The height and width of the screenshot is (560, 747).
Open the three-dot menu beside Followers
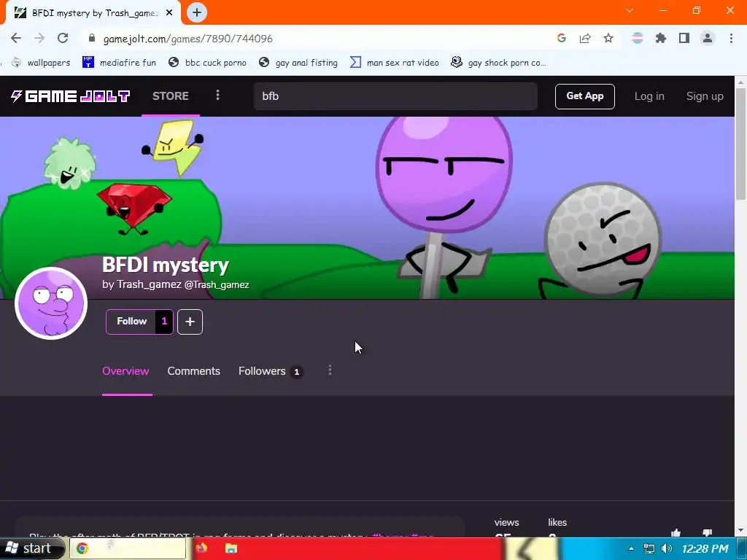(330, 370)
